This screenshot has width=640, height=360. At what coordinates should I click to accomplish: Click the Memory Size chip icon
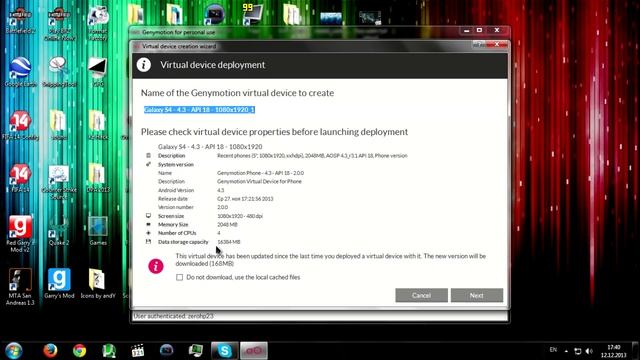148,224
